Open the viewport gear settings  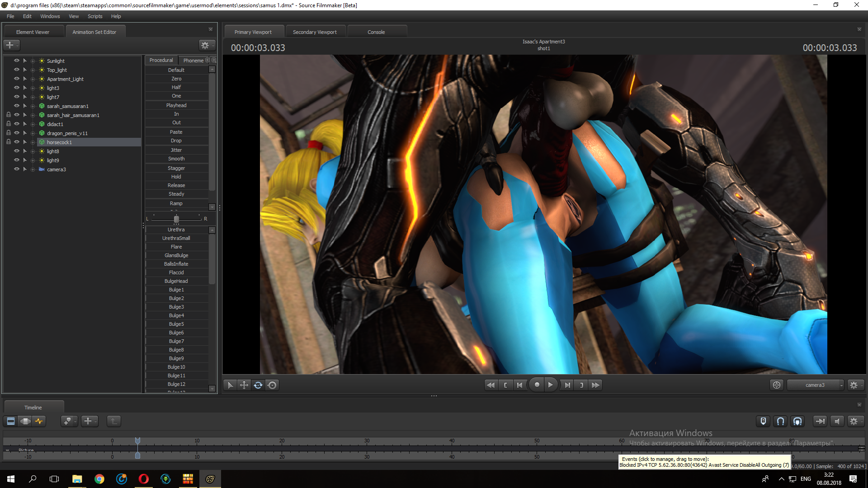coord(855,385)
